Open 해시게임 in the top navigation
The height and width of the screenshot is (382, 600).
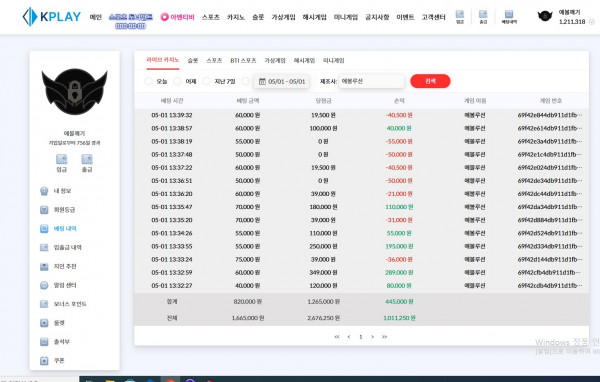point(315,17)
